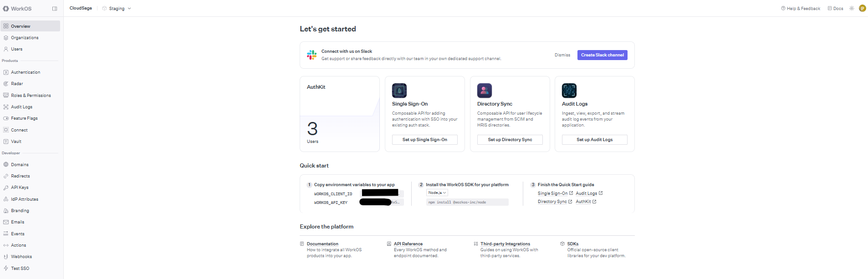
Task: Click Set up Directory Sync
Action: (x=510, y=140)
